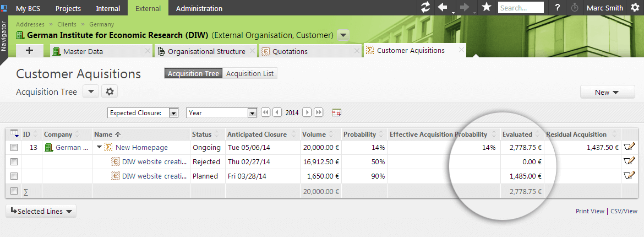This screenshot has height=237, width=644.
Task: Go to previous year arrow
Action: pyautogui.click(x=277, y=112)
